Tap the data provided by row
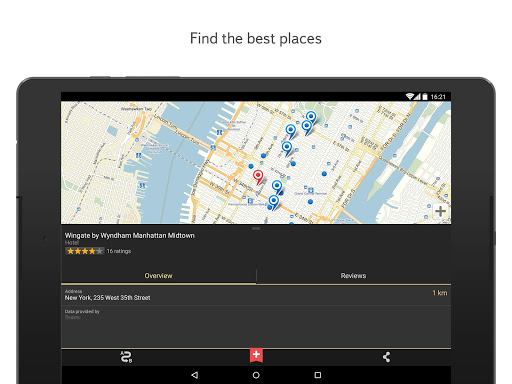This screenshot has width=512, height=384. 256,314
